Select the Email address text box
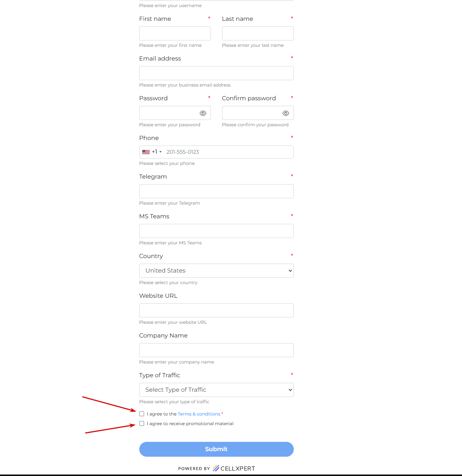This screenshot has height=476, width=462. point(216,73)
